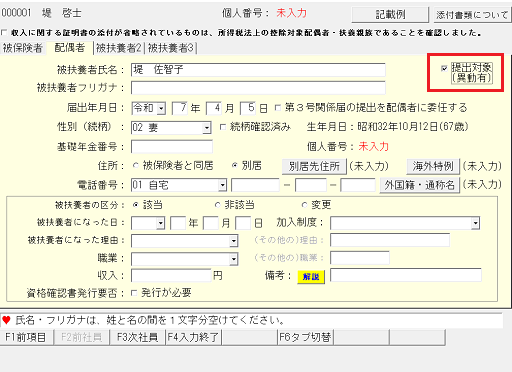Click the last 電話番号 number field
The image size is (512, 372).
358,185
